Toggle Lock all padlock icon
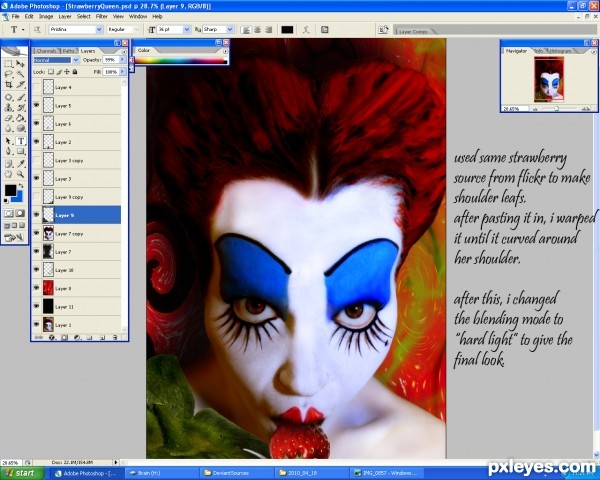The image size is (600, 480). point(75,72)
